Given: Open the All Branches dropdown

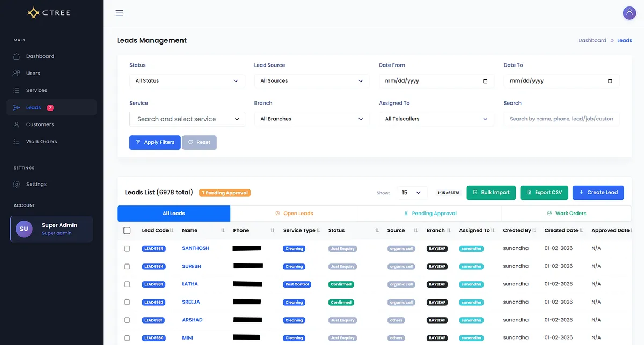Looking at the screenshot, I should point(312,119).
